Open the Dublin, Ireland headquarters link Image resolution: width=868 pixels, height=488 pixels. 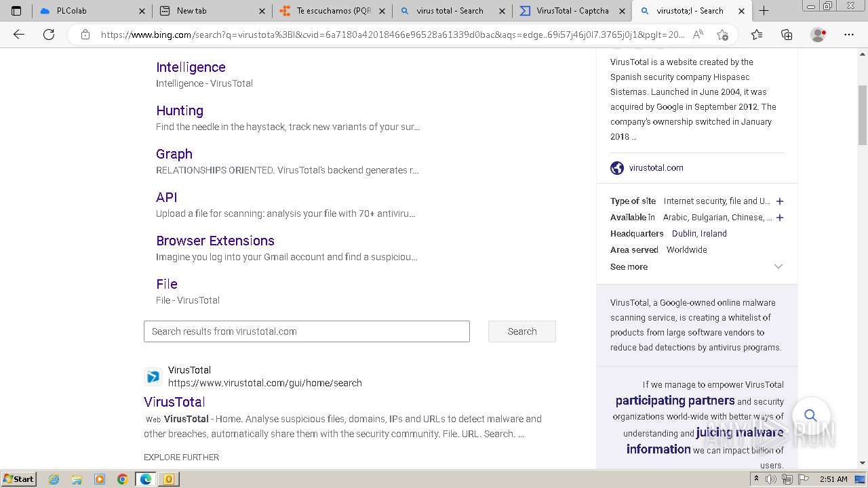tap(699, 234)
